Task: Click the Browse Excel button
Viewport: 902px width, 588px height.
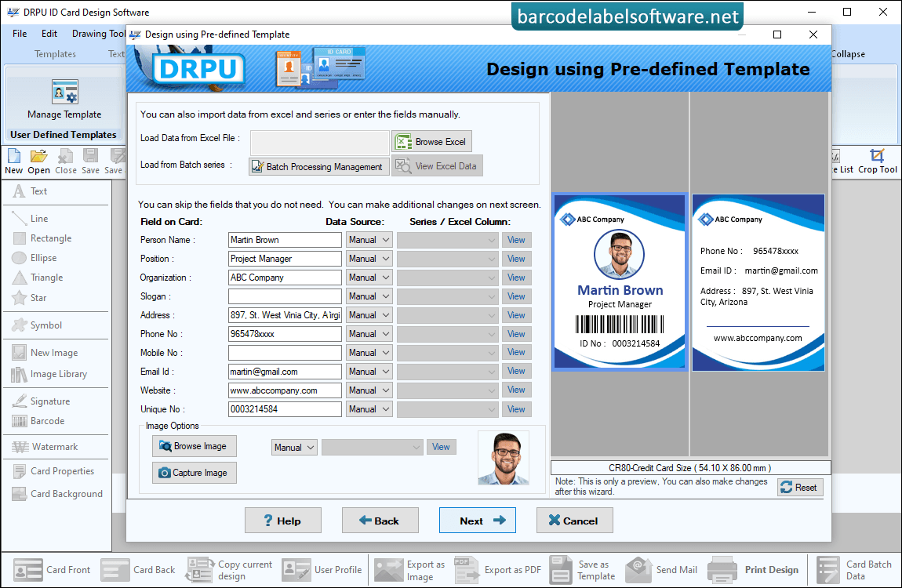Action: [x=432, y=141]
